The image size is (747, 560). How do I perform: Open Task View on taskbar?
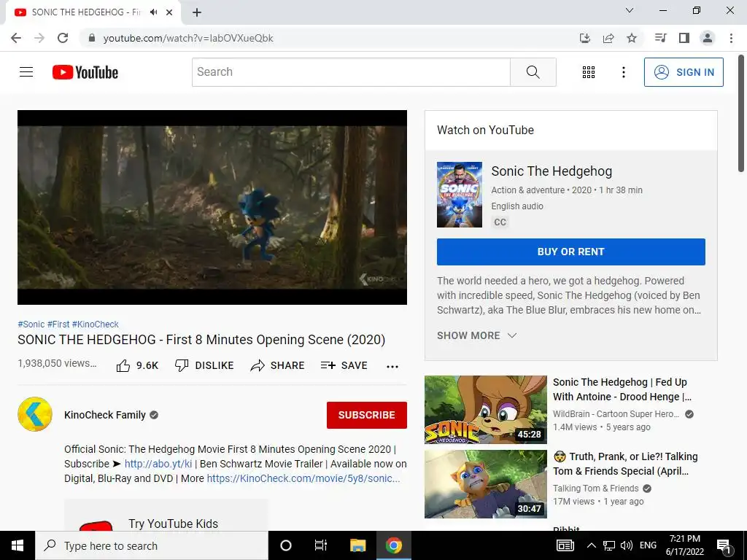tap(321, 545)
